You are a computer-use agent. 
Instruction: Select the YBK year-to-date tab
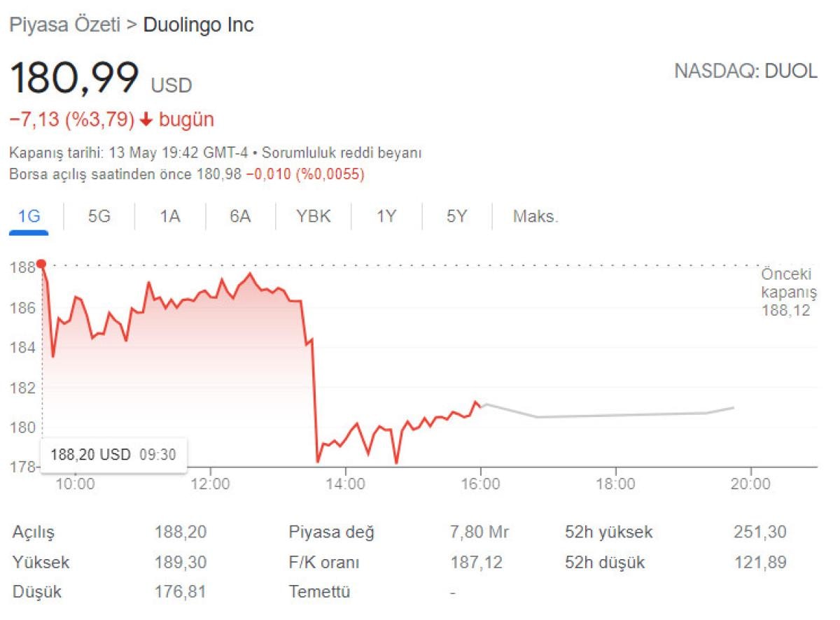314,216
